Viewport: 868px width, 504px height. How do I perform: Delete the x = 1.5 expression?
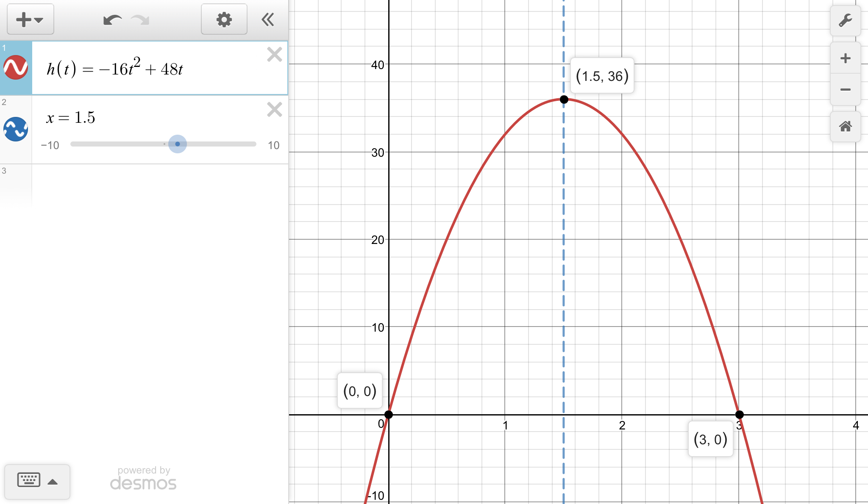275,110
